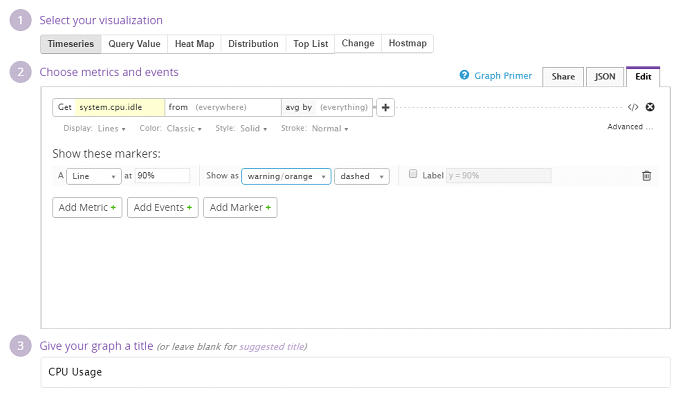The image size is (689, 394).
Task: Click the Add Marker button
Action: pos(240,207)
